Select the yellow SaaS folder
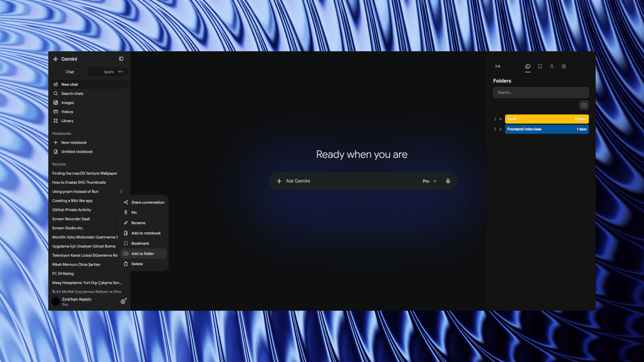The width and height of the screenshot is (644, 362). point(547,119)
